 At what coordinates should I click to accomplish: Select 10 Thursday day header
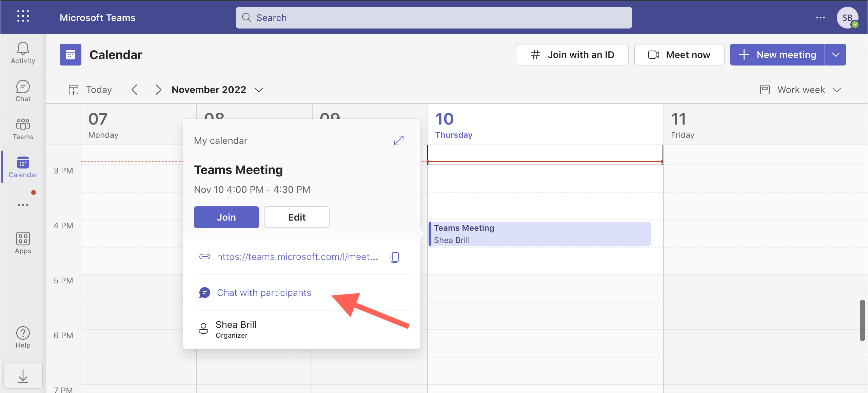point(546,125)
